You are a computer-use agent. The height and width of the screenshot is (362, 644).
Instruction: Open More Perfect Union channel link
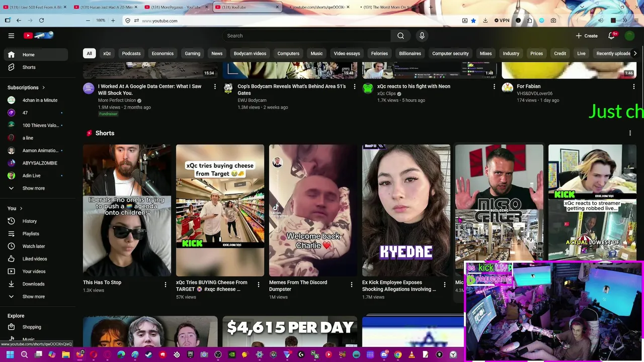tap(117, 101)
